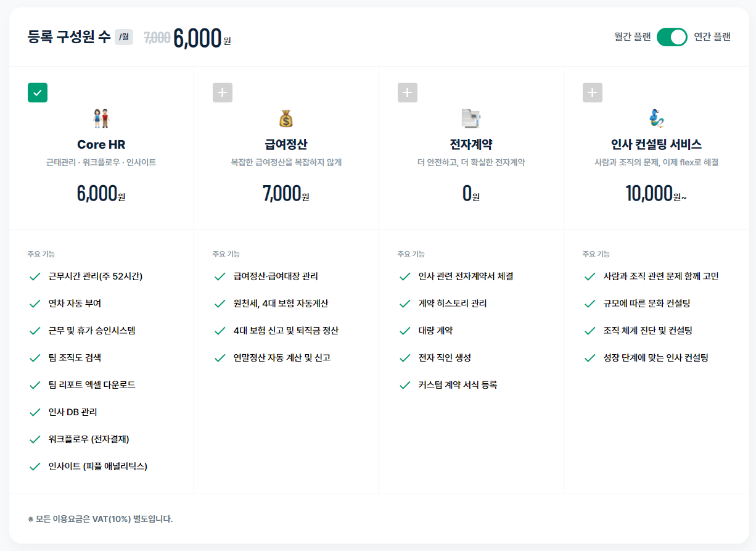Click the 급여정산 title
The height and width of the screenshot is (551, 756).
(x=286, y=144)
